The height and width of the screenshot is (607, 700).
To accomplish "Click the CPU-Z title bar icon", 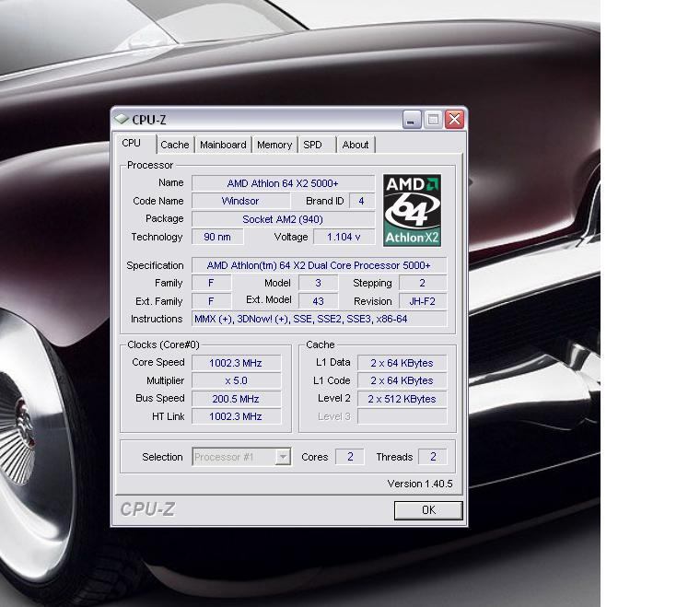I will tap(121, 119).
